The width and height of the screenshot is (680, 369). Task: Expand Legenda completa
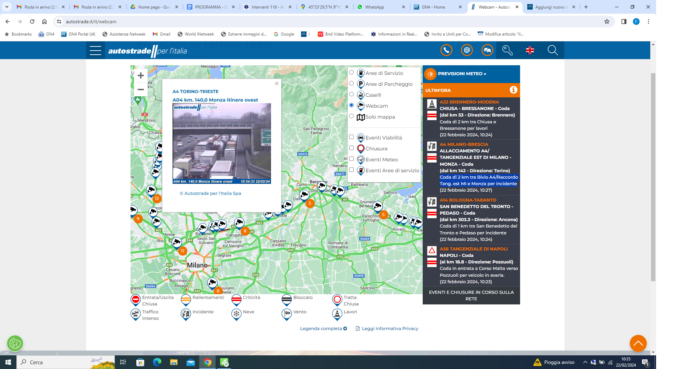tap(324, 329)
